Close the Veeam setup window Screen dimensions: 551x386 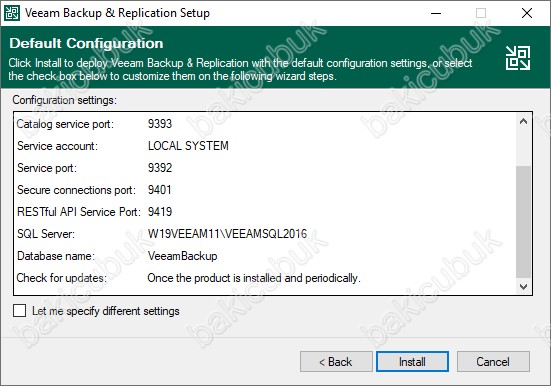click(x=526, y=13)
